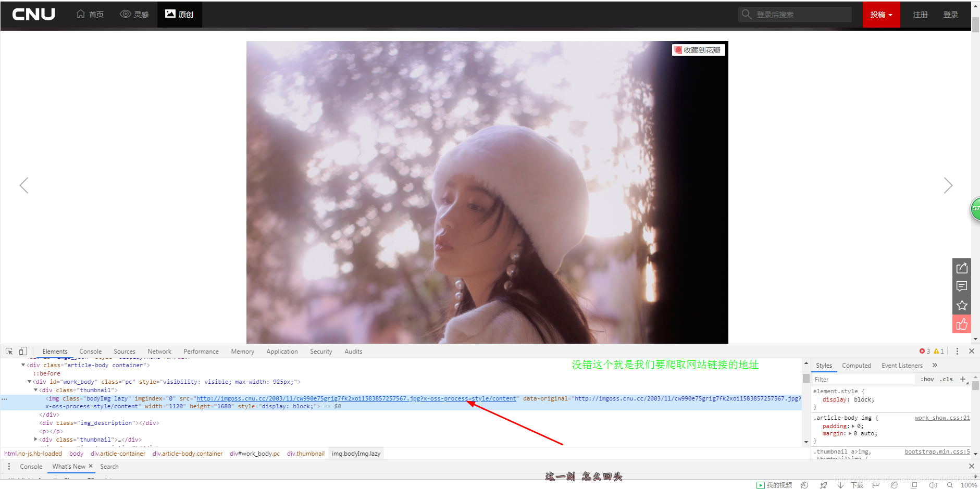The image size is (980, 489).
Task: Open the Computed pane tab
Action: click(857, 366)
